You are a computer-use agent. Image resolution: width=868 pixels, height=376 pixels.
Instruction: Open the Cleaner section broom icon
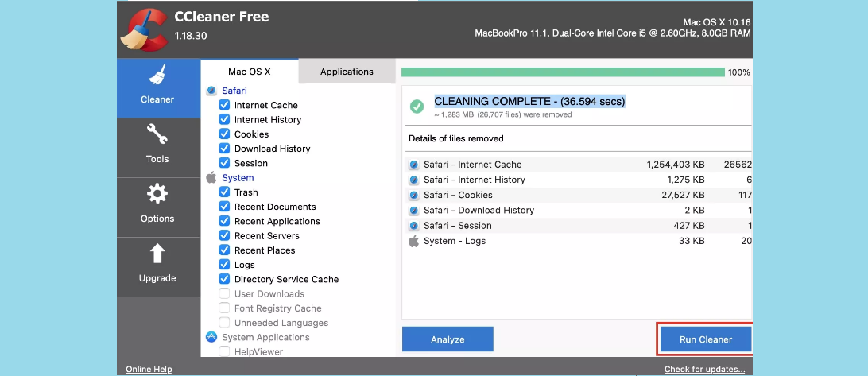(x=157, y=76)
